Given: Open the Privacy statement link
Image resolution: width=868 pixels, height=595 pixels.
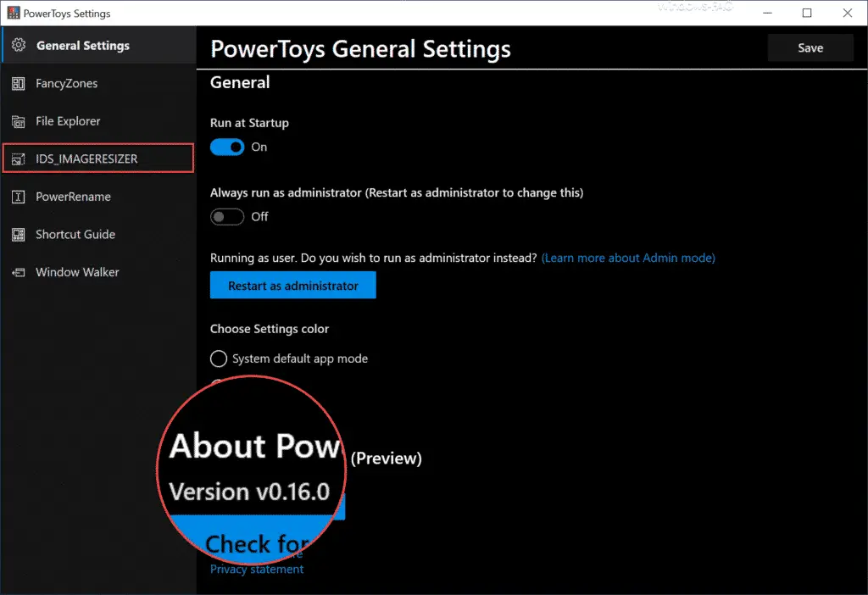Looking at the screenshot, I should coord(257,570).
